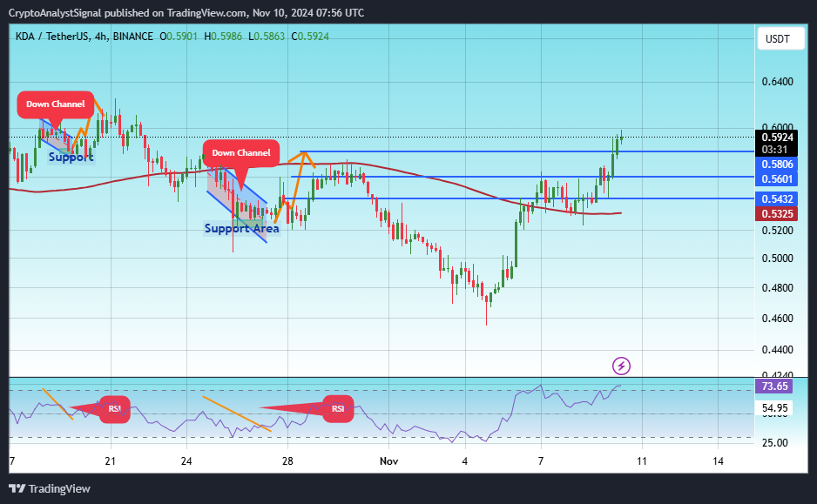Click the right RSI callout label near 28
The width and height of the screenshot is (817, 504).
[x=338, y=409]
